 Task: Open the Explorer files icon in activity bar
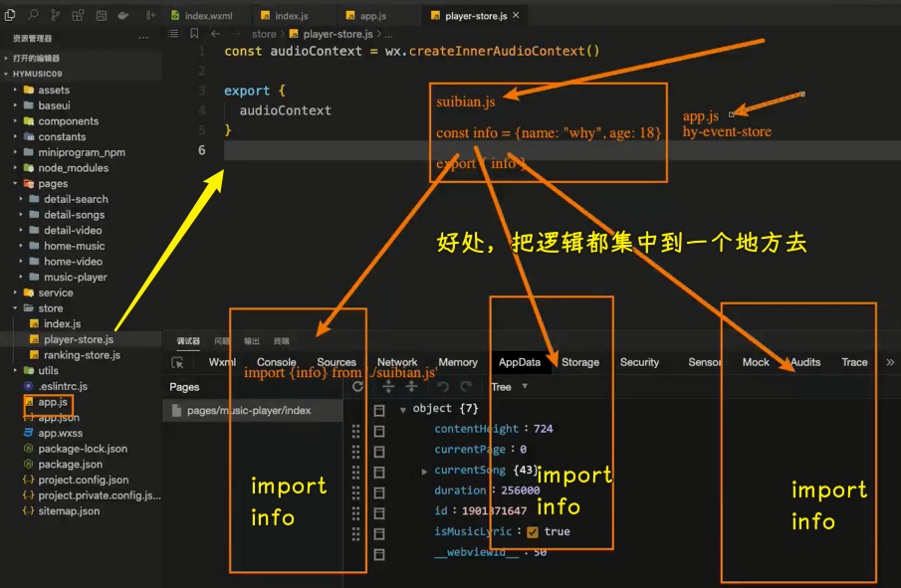pyautogui.click(x=10, y=16)
